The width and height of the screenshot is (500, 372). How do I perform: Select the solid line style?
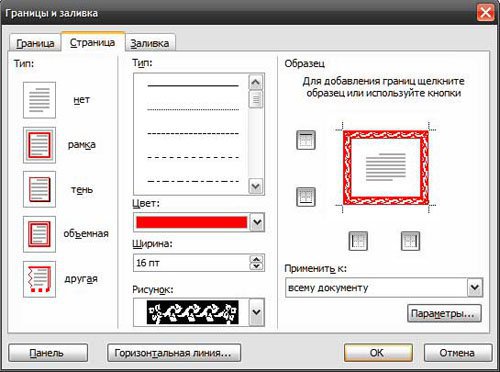coord(193,86)
